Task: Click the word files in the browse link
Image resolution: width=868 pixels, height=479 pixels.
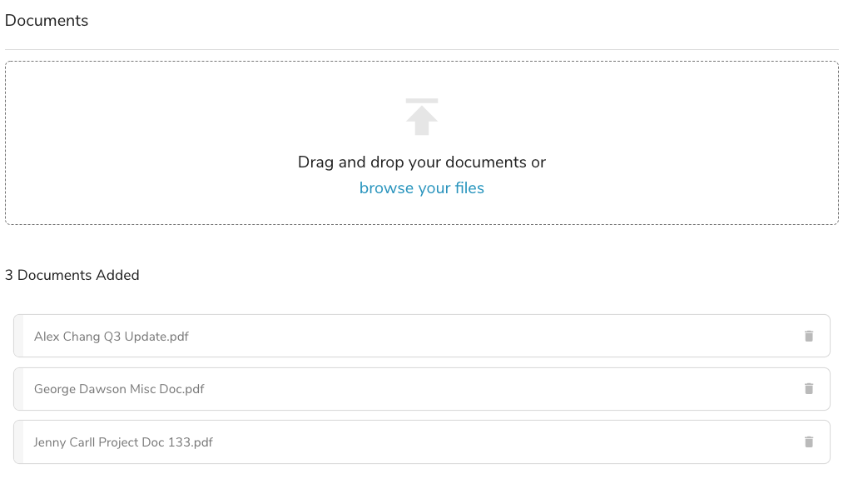Action: (469, 188)
